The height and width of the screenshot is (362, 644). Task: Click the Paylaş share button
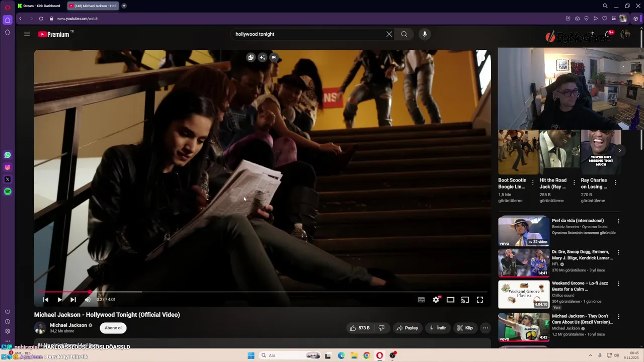(x=407, y=328)
